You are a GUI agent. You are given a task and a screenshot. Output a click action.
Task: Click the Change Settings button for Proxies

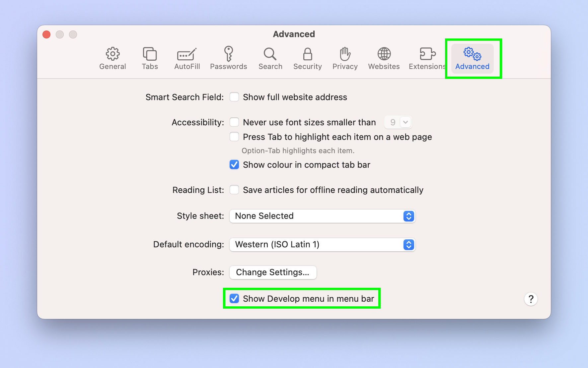tap(273, 272)
